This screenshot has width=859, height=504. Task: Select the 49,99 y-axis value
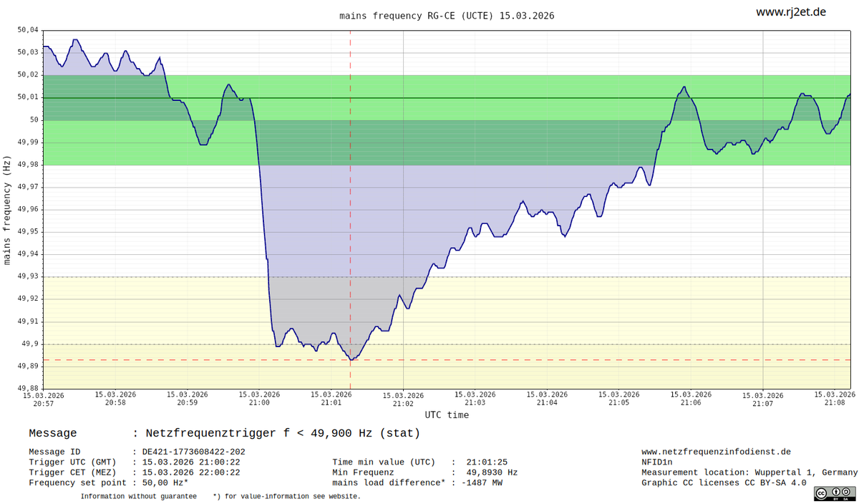coord(27,142)
